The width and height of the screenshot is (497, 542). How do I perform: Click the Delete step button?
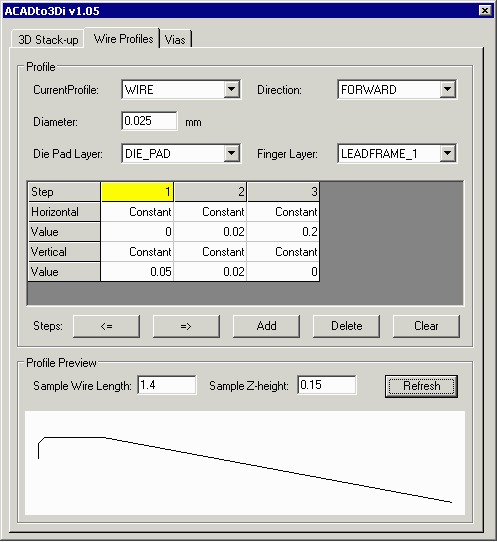(346, 326)
